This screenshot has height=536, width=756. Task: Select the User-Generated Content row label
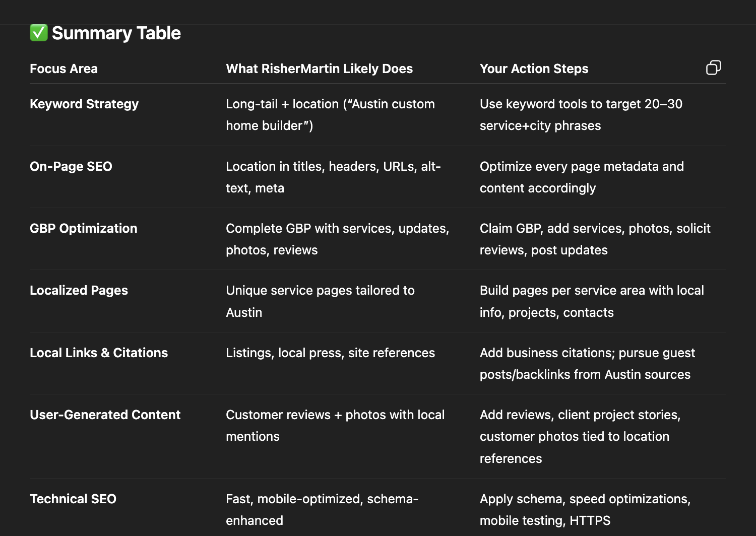(105, 415)
